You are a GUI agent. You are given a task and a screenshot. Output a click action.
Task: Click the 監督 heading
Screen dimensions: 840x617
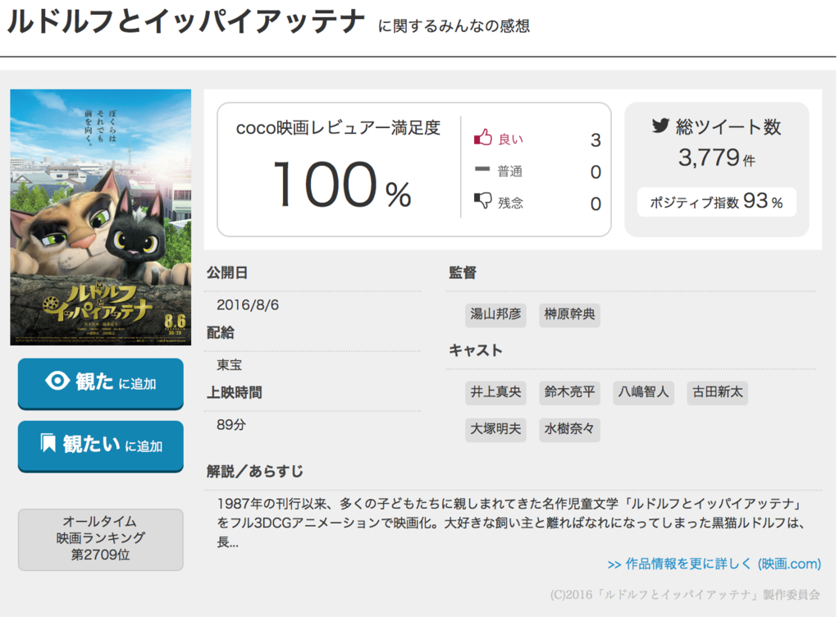(x=463, y=273)
